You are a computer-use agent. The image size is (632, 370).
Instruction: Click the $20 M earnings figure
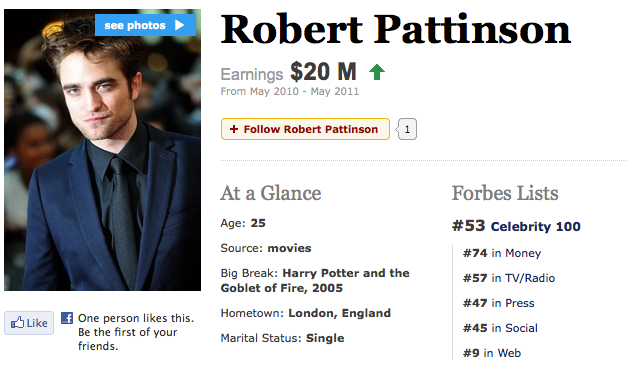[x=323, y=72]
